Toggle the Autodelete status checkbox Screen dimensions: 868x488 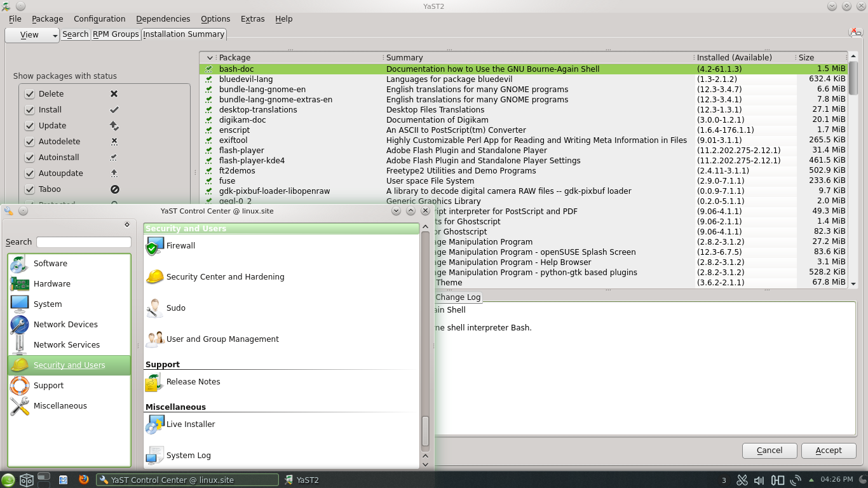tap(29, 142)
